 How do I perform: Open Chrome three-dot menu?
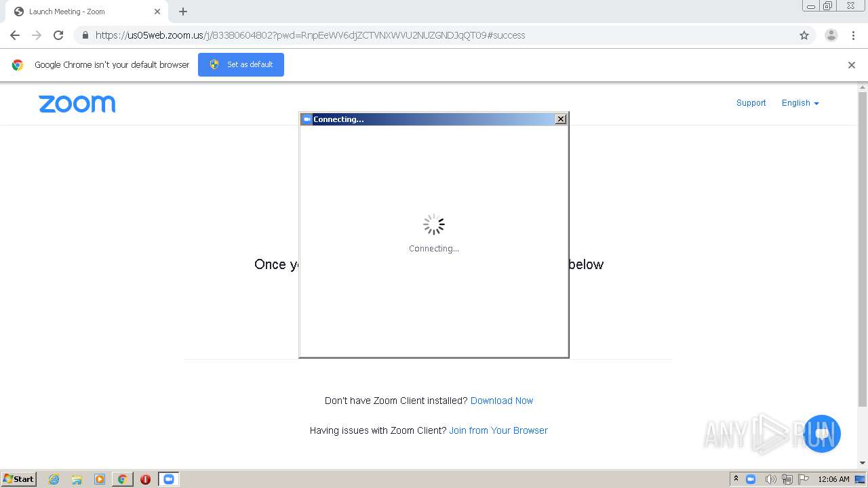pyautogui.click(x=853, y=35)
